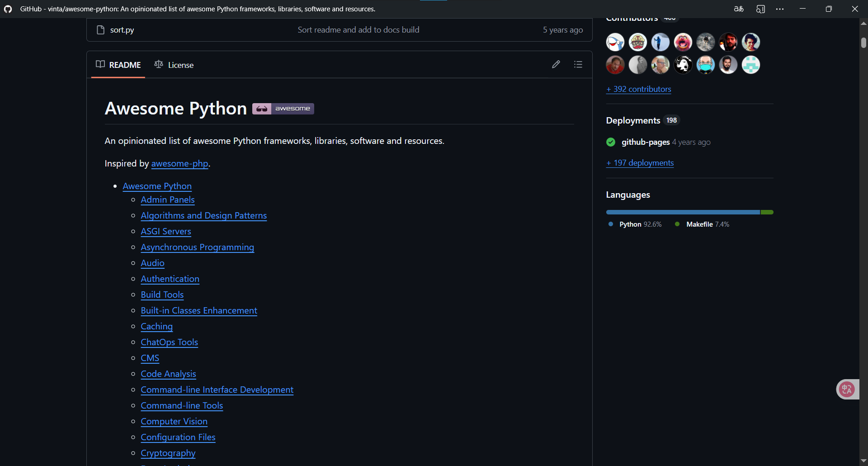Viewport: 868px width, 466px height.
Task: Click the awesome badge next to title
Action: 283,109
